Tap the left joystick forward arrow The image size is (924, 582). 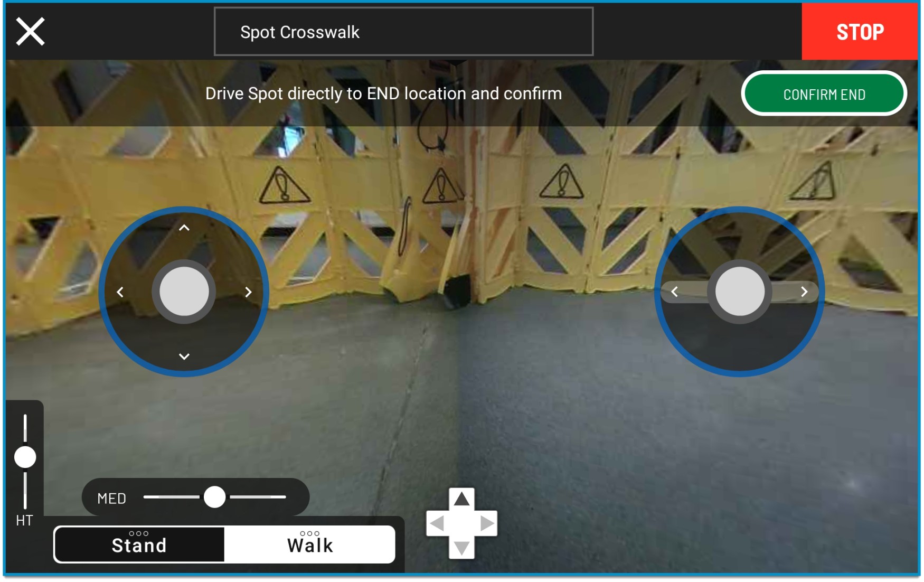[x=184, y=228]
